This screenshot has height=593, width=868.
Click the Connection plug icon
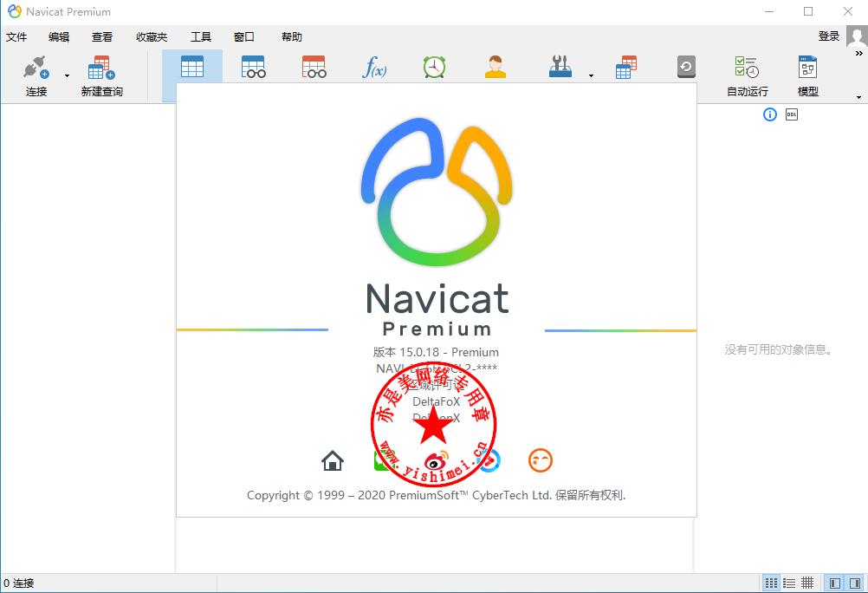click(x=36, y=68)
